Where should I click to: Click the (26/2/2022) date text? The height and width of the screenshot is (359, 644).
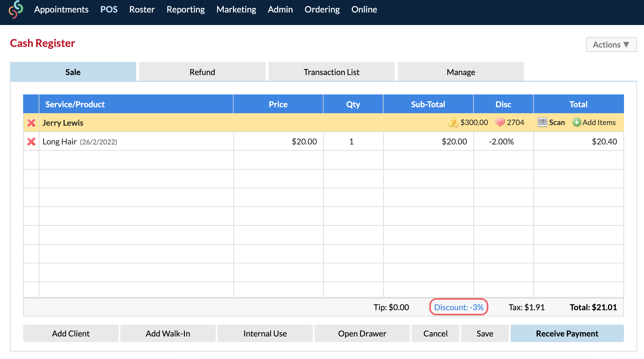(x=98, y=142)
